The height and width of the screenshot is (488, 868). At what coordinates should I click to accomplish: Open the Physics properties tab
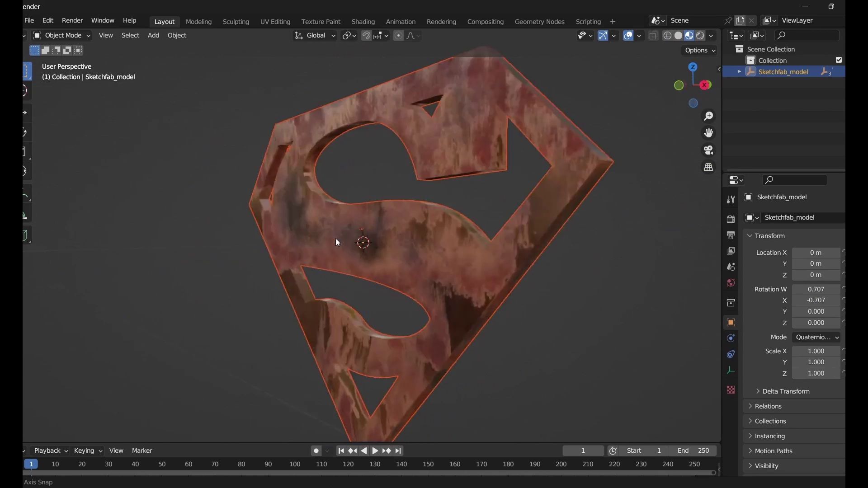(x=731, y=338)
